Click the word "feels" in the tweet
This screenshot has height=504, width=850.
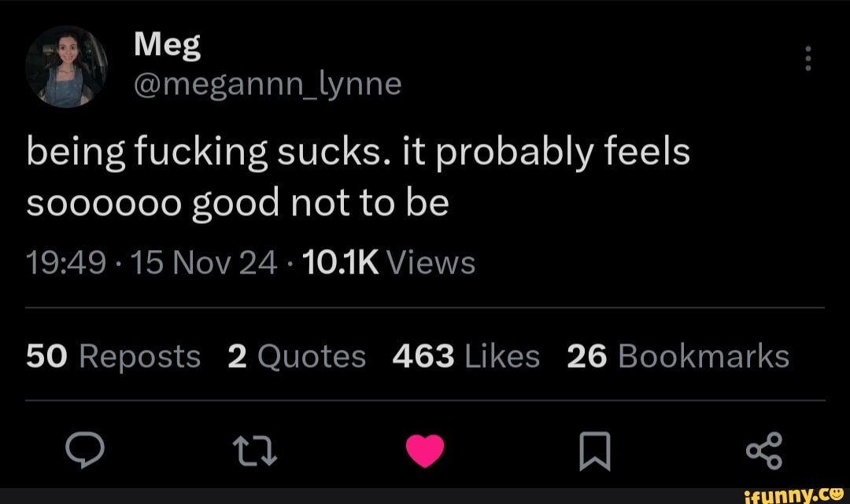(650, 151)
